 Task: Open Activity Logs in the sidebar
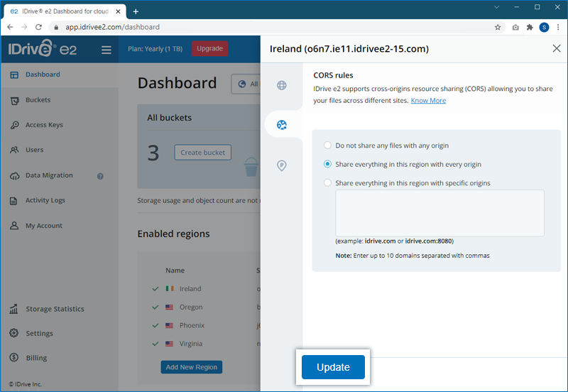(45, 200)
